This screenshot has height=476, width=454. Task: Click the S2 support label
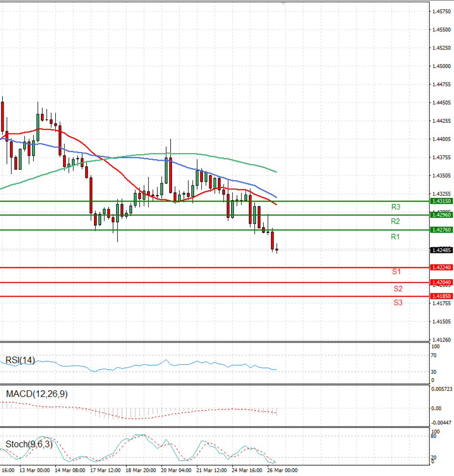pos(398,289)
